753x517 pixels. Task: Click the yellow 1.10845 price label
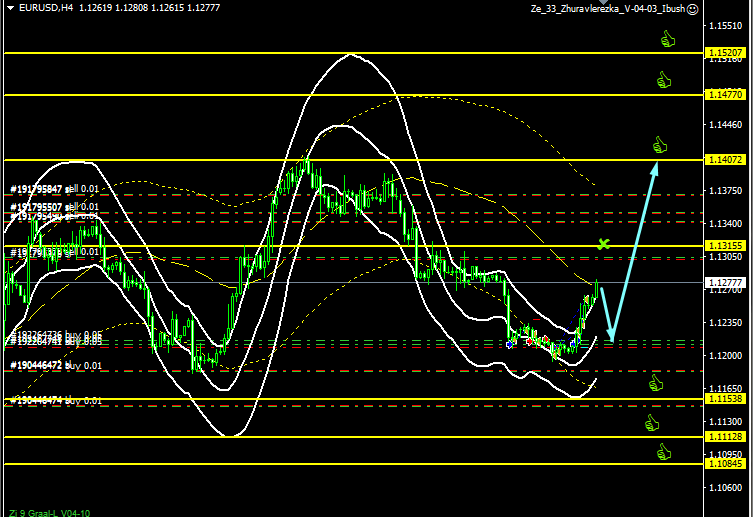point(725,463)
